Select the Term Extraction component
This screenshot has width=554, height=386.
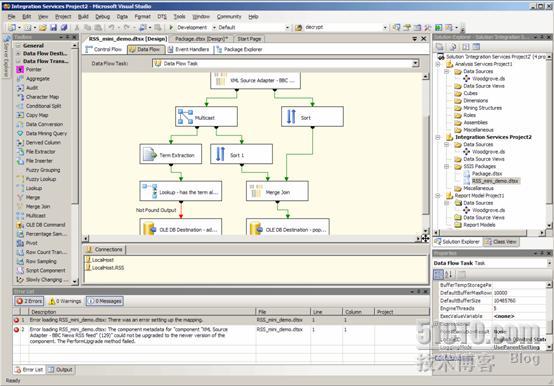click(x=171, y=154)
